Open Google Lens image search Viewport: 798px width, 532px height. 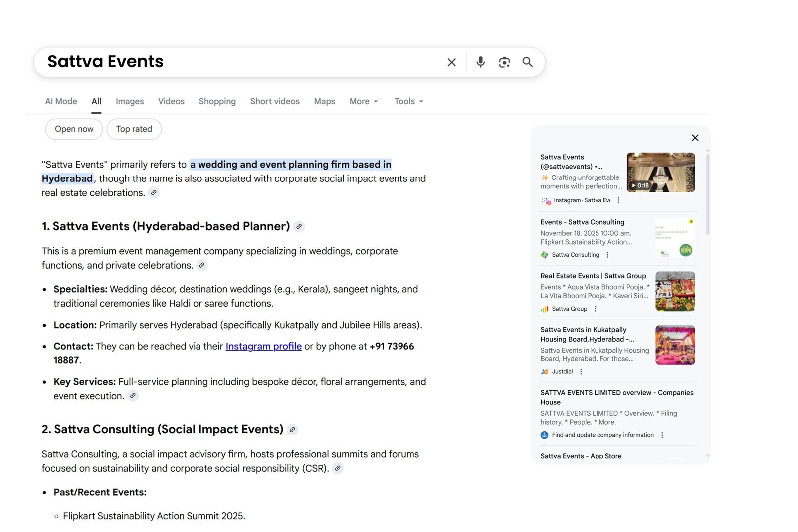pos(504,62)
